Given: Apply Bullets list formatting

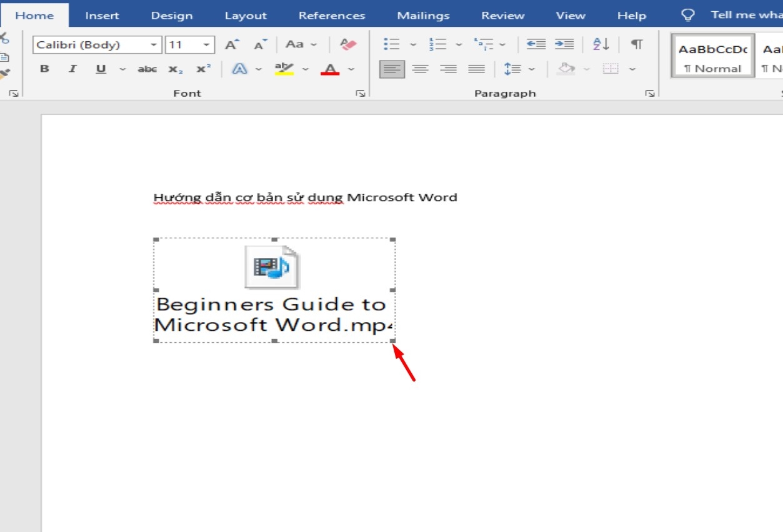Looking at the screenshot, I should click(x=392, y=44).
